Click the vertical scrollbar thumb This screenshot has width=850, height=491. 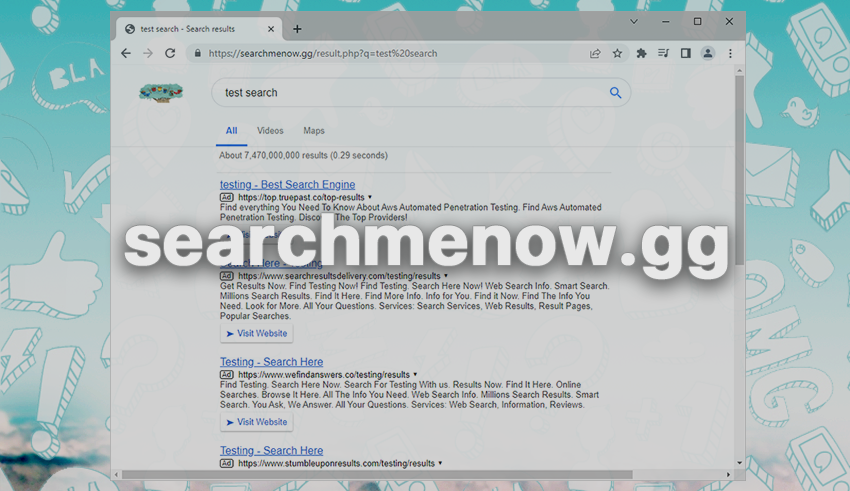tap(739, 170)
